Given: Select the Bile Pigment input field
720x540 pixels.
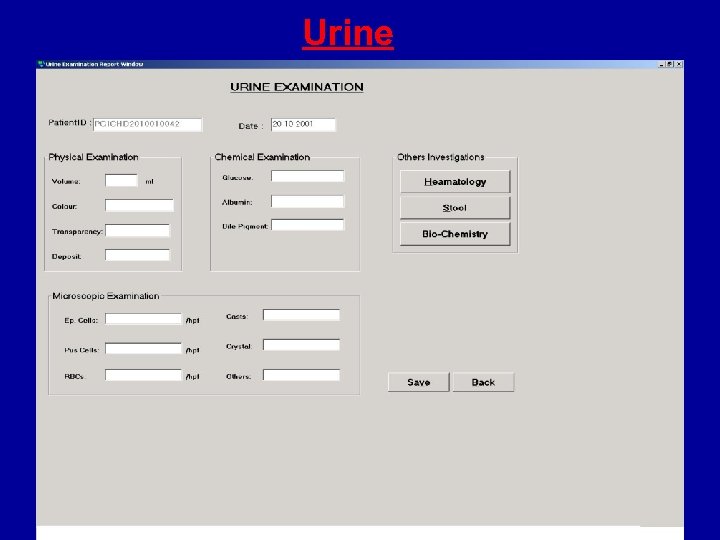Looking at the screenshot, I should (x=307, y=225).
